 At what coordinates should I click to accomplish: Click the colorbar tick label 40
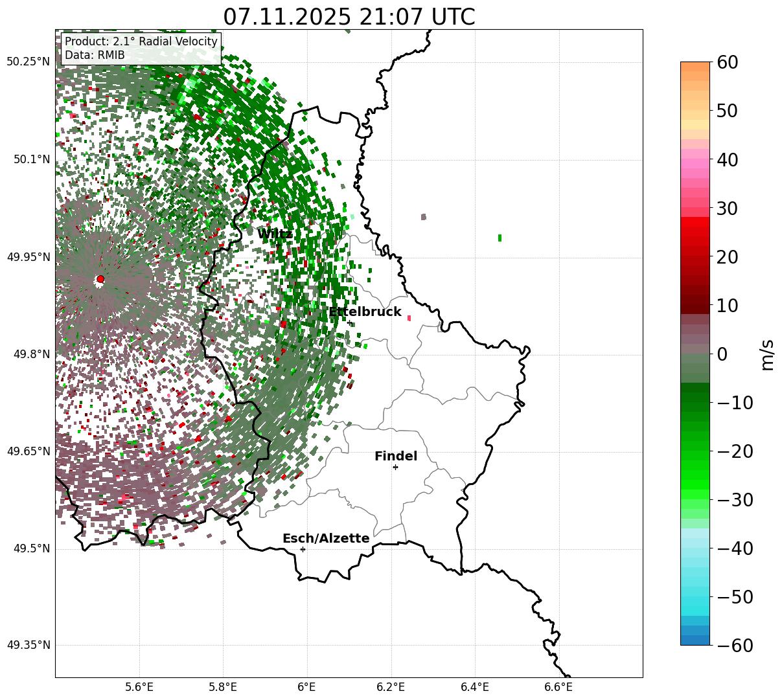[728, 159]
